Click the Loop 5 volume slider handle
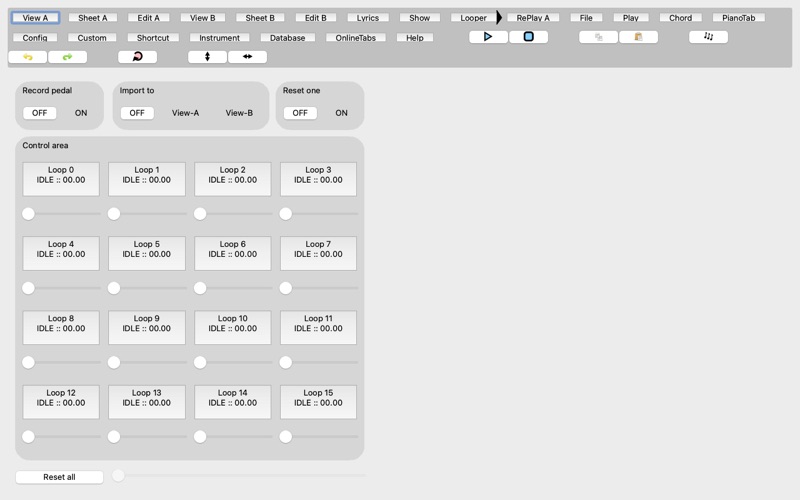 coord(114,288)
